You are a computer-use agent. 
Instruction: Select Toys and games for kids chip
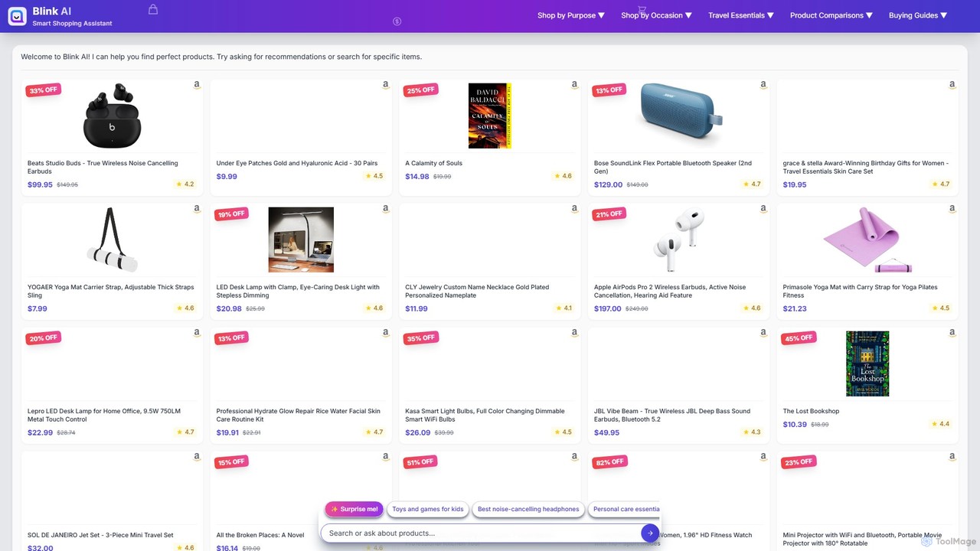[x=428, y=509]
